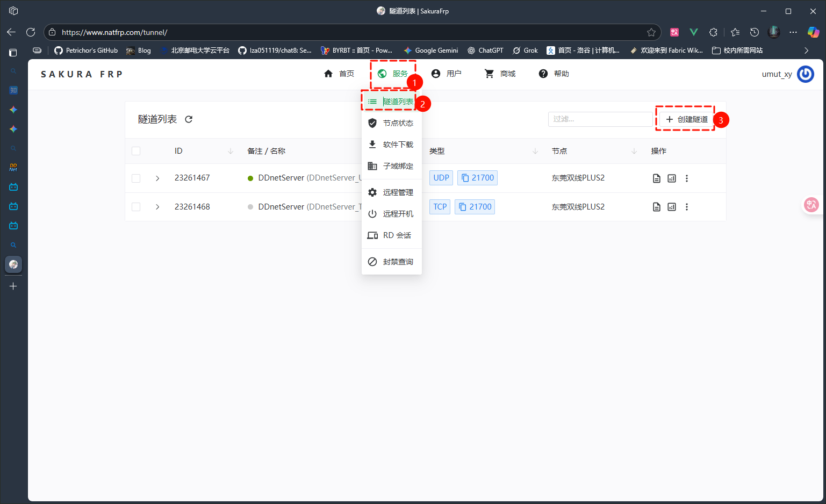
Task: Click the 创建隧道 button
Action: pyautogui.click(x=687, y=119)
